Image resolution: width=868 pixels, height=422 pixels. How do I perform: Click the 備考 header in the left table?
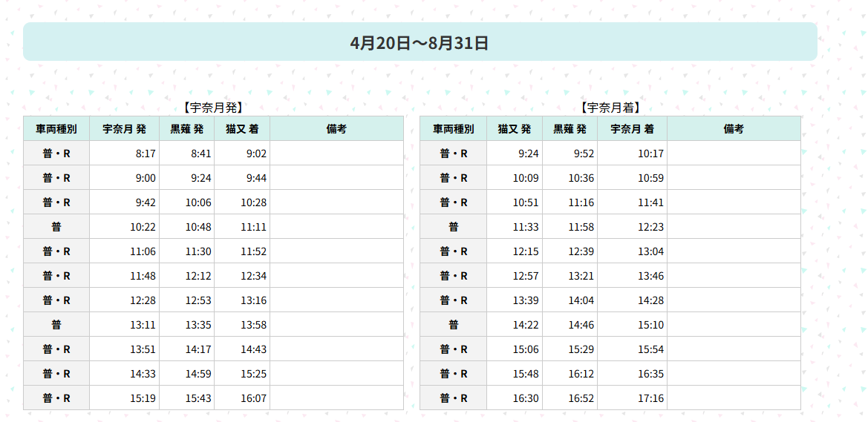pos(336,129)
